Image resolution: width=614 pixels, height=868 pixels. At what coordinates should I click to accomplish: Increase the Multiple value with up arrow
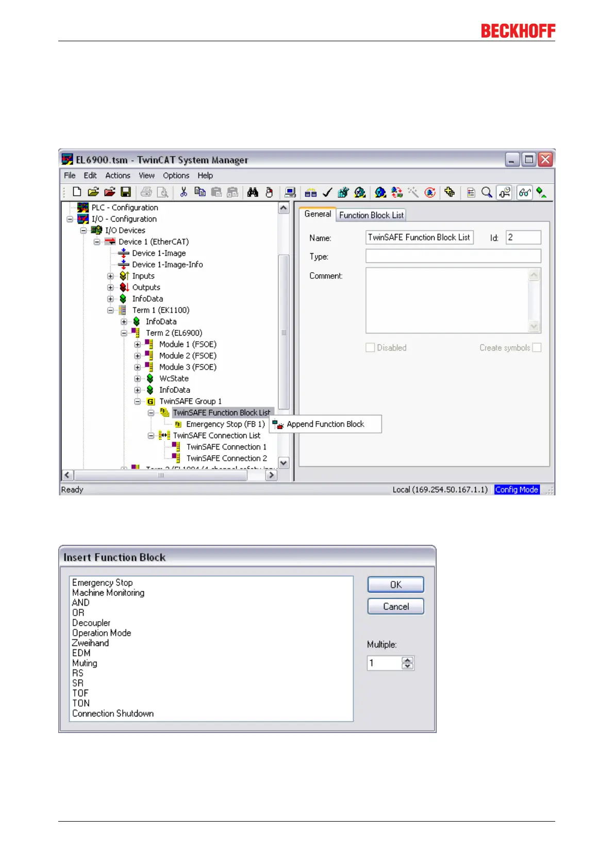tap(408, 660)
